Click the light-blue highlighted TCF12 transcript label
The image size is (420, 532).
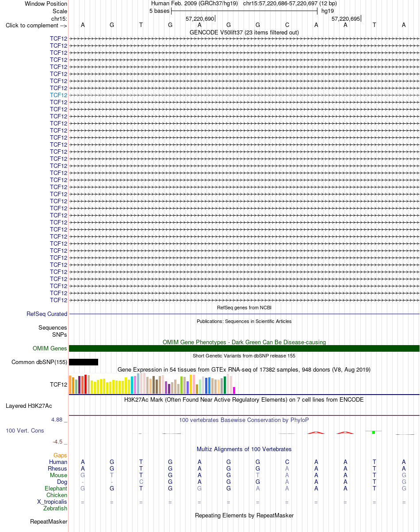59,95
